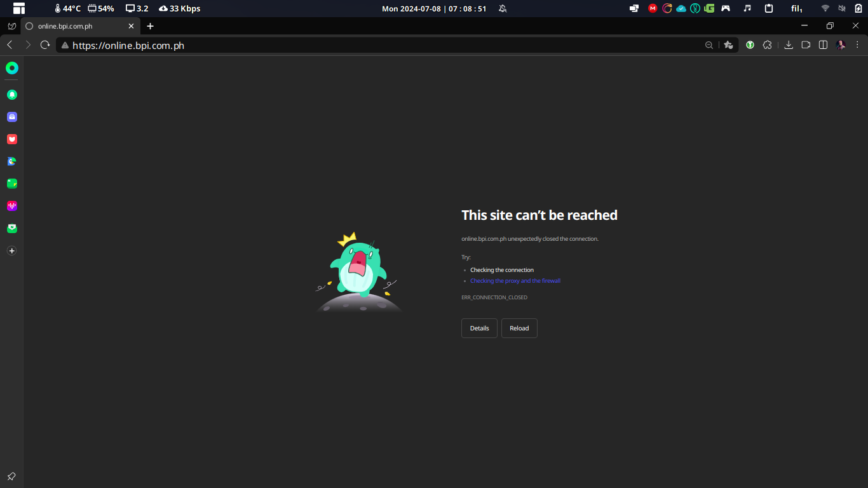Viewport: 868px width, 488px height.
Task: Open 'Checking the proxy and the firewall' link
Action: (x=515, y=281)
